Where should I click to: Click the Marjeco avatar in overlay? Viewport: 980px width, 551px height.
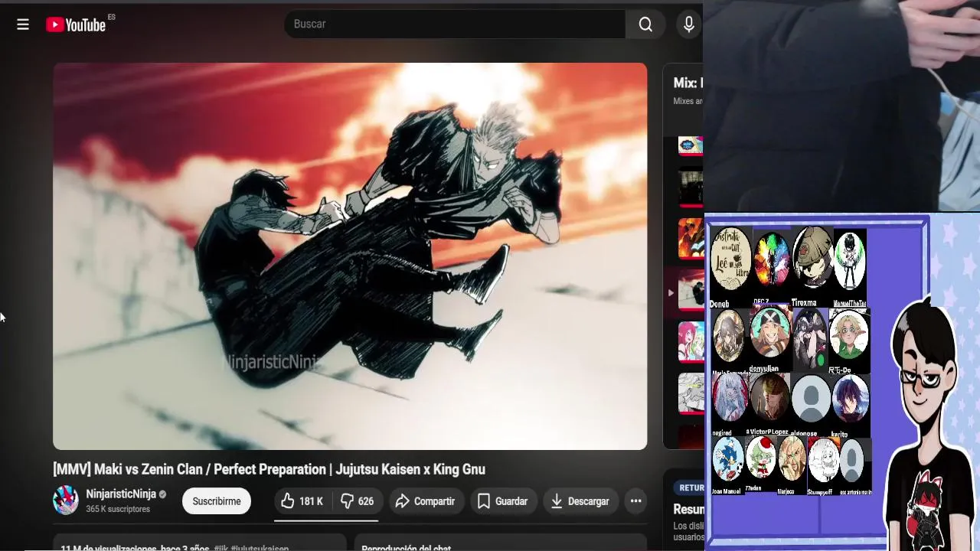coord(792,458)
